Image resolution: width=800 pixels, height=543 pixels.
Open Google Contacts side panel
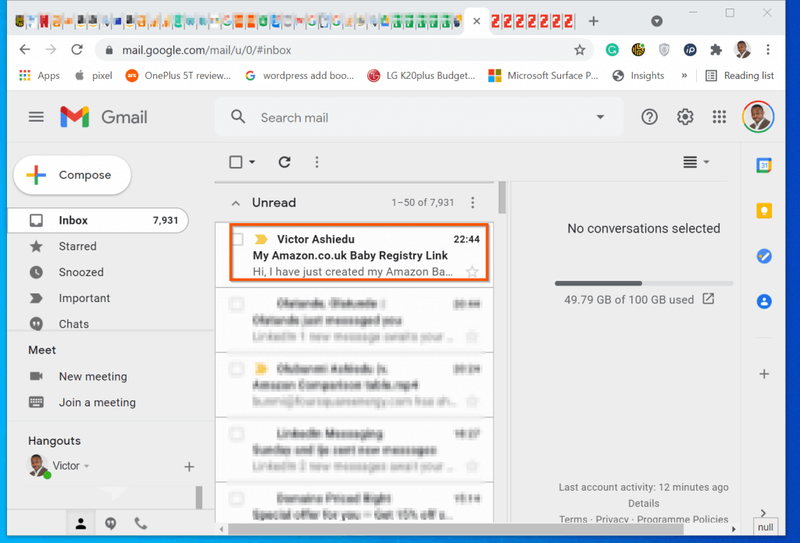pyautogui.click(x=764, y=301)
